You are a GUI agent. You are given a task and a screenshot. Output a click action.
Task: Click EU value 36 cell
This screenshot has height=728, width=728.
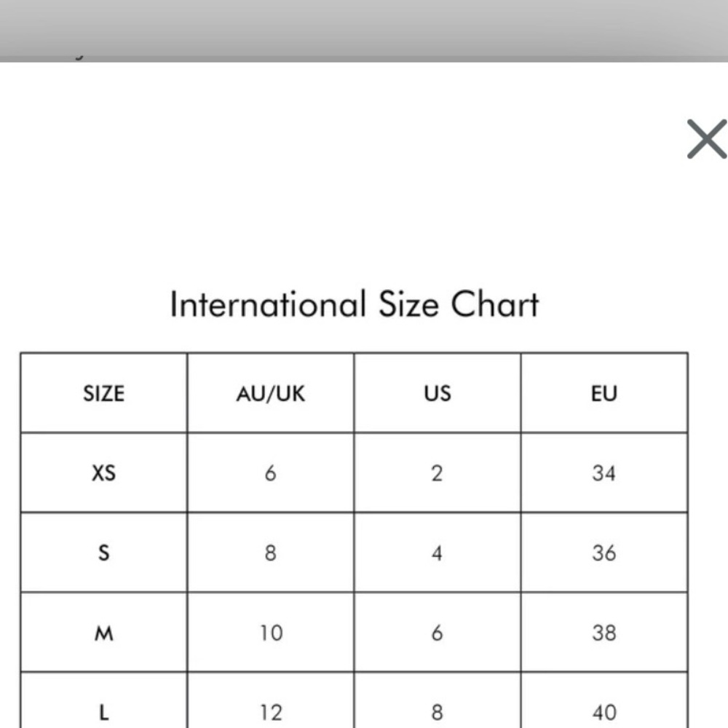[x=604, y=553]
